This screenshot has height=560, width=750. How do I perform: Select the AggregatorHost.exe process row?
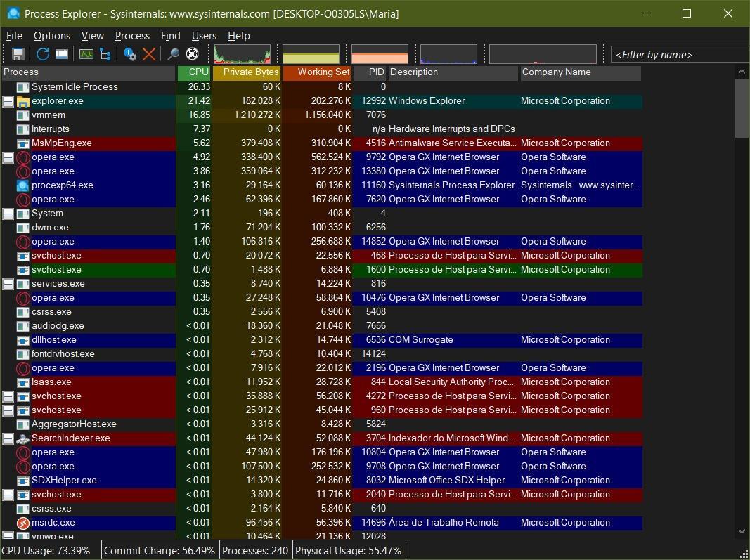(321, 424)
